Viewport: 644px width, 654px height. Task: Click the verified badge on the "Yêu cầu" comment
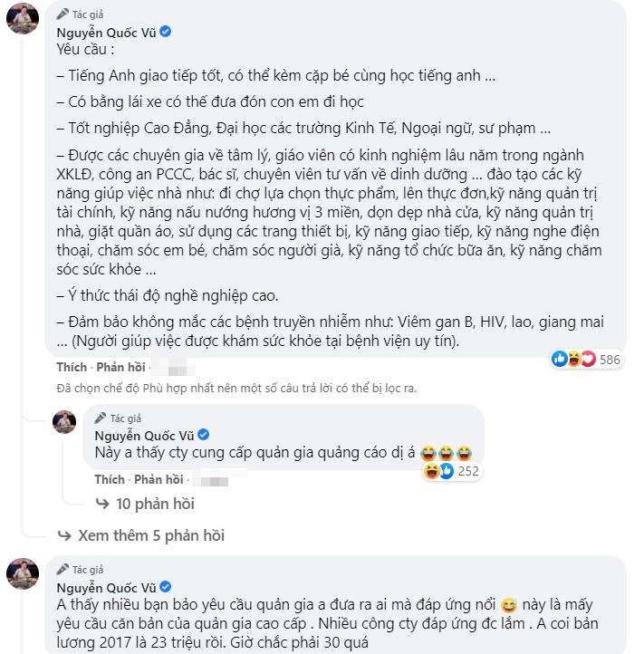point(167,32)
